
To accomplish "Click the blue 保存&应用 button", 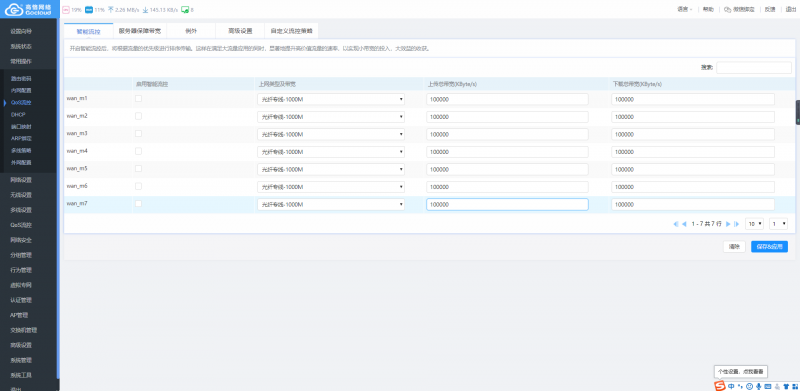I will (x=769, y=247).
